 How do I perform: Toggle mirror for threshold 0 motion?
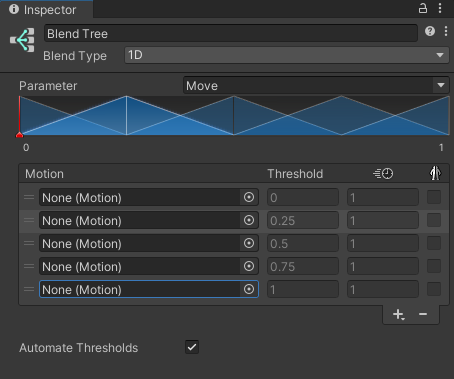[x=434, y=197]
